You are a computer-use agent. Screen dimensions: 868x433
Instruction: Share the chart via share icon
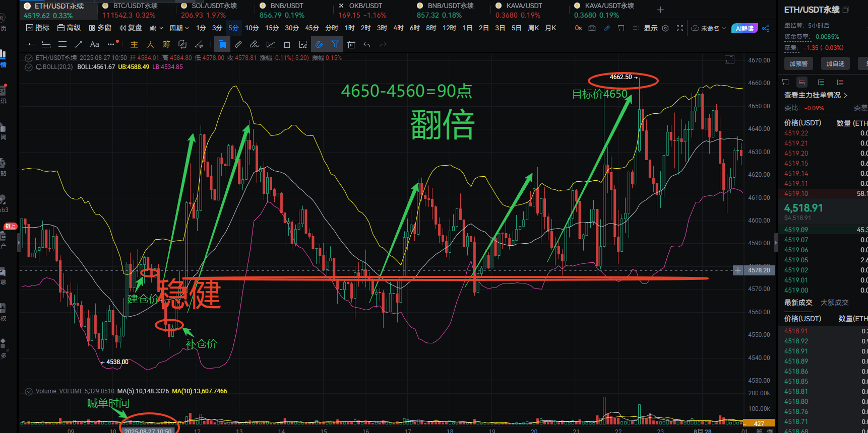(766, 28)
